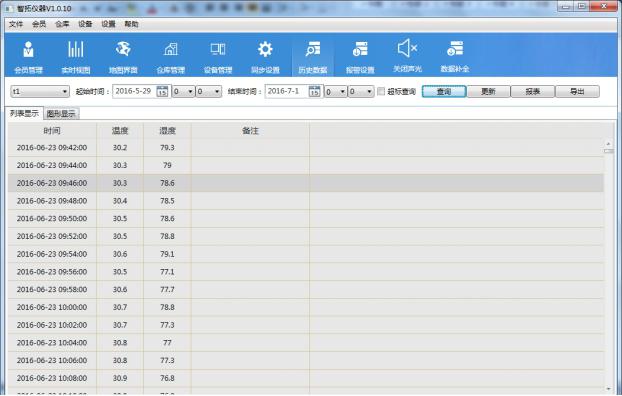622x396 pixels.
Task: Click the 导出 export button
Action: (577, 92)
